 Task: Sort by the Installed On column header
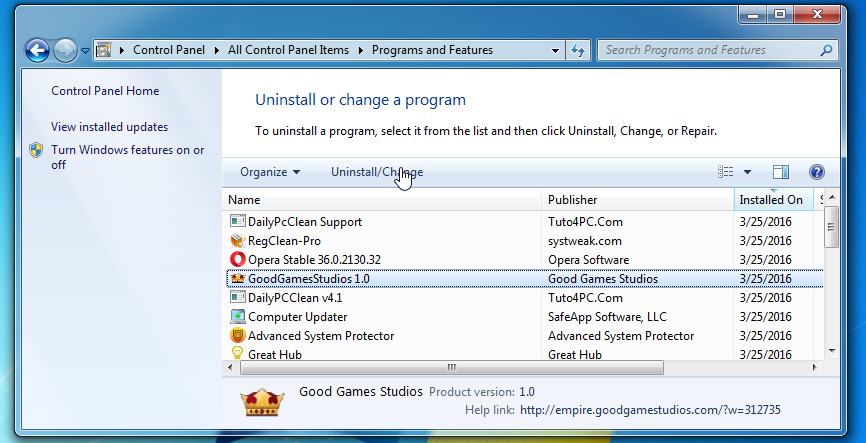pyautogui.click(x=774, y=200)
